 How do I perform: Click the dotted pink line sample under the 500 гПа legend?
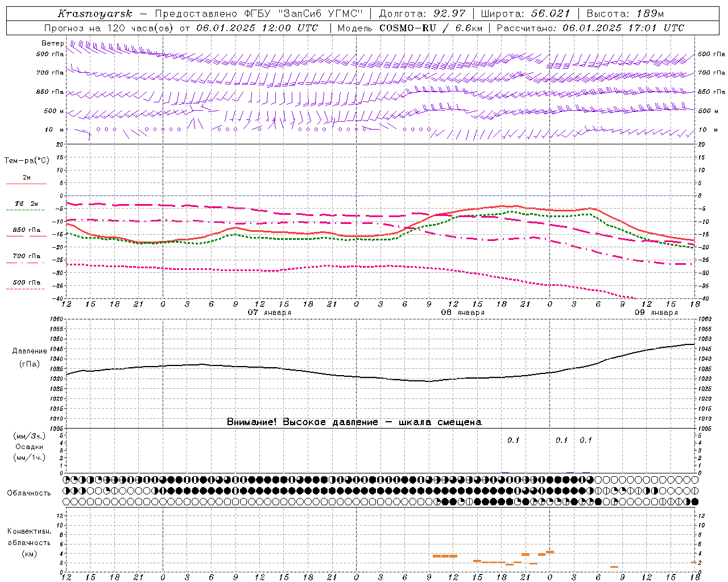click(26, 289)
